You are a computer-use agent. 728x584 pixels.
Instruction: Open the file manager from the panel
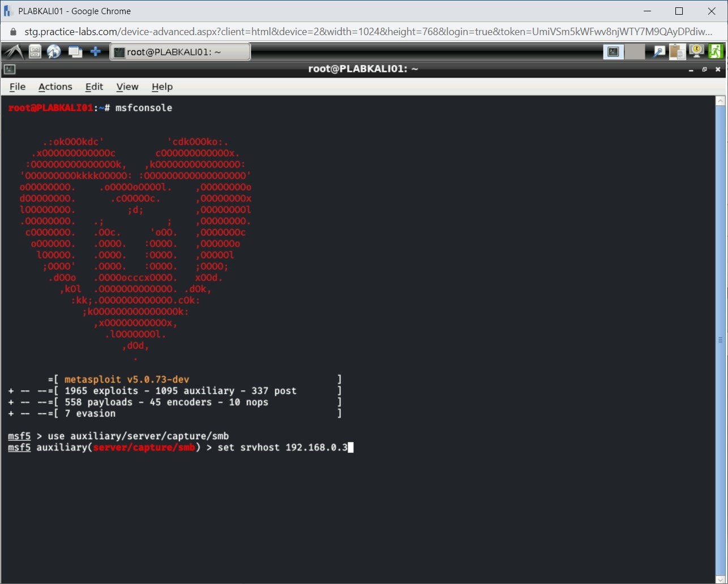click(35, 51)
